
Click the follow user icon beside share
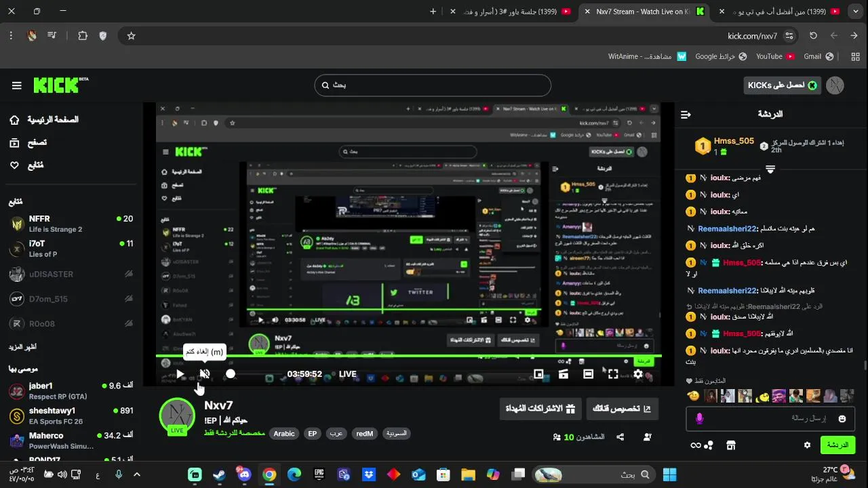648,437
